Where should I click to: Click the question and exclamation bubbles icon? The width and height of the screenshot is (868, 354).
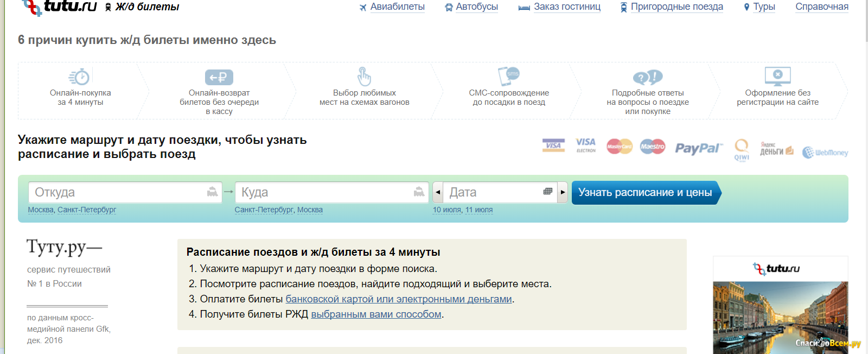648,77
